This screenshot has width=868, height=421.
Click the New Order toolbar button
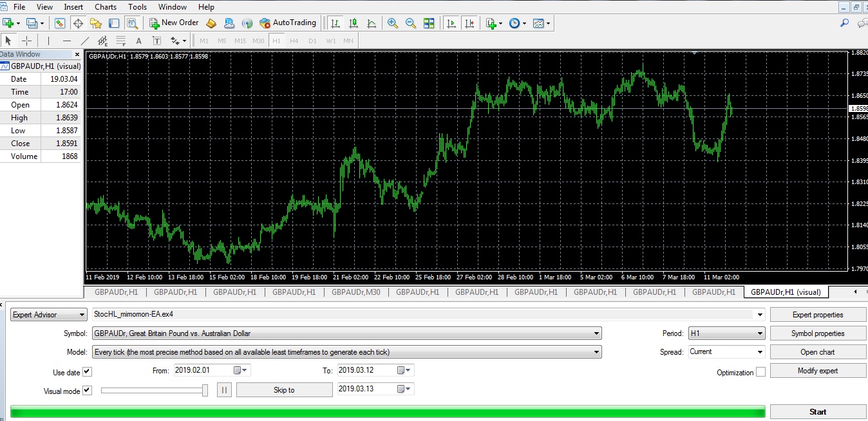point(175,23)
